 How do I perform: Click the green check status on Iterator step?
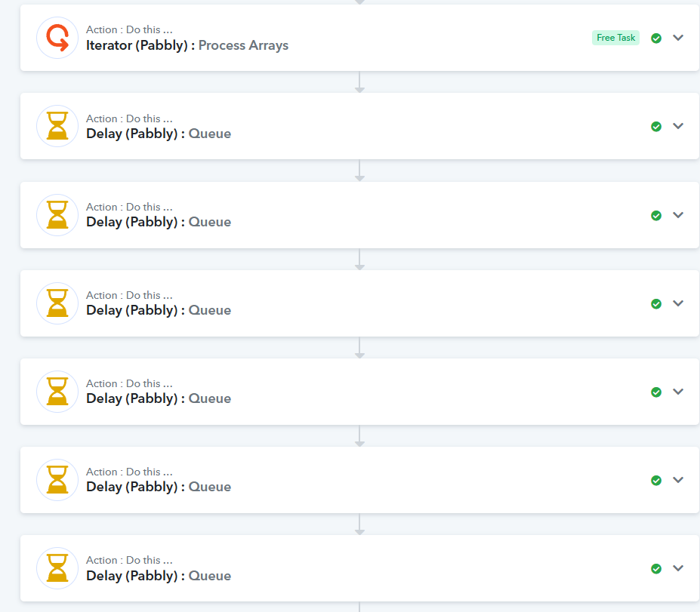click(x=656, y=38)
